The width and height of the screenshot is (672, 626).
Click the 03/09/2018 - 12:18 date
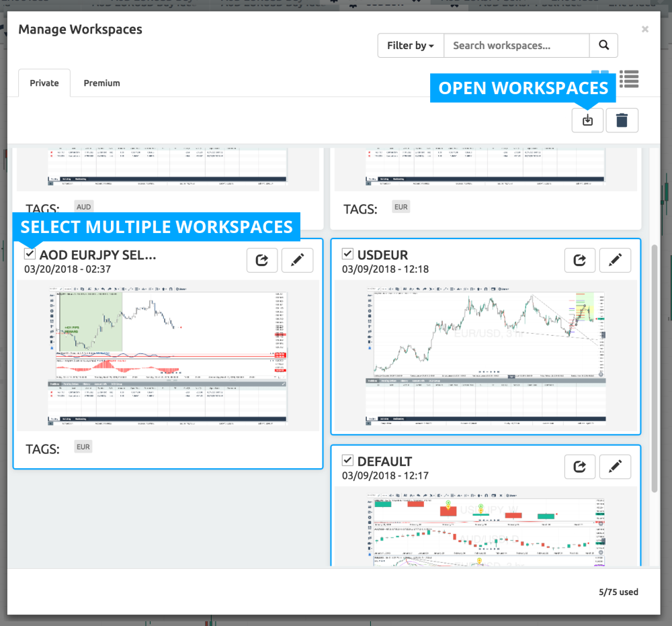click(x=385, y=269)
